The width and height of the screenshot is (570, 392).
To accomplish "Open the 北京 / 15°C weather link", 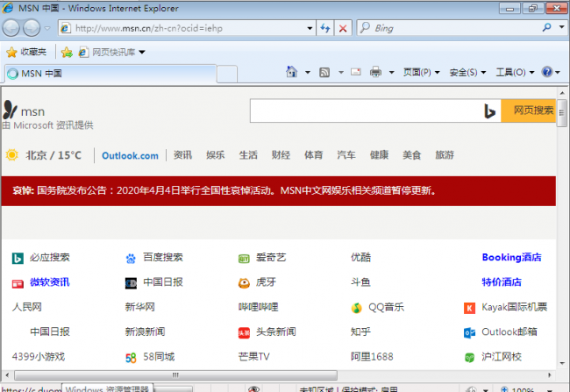I will pos(53,155).
